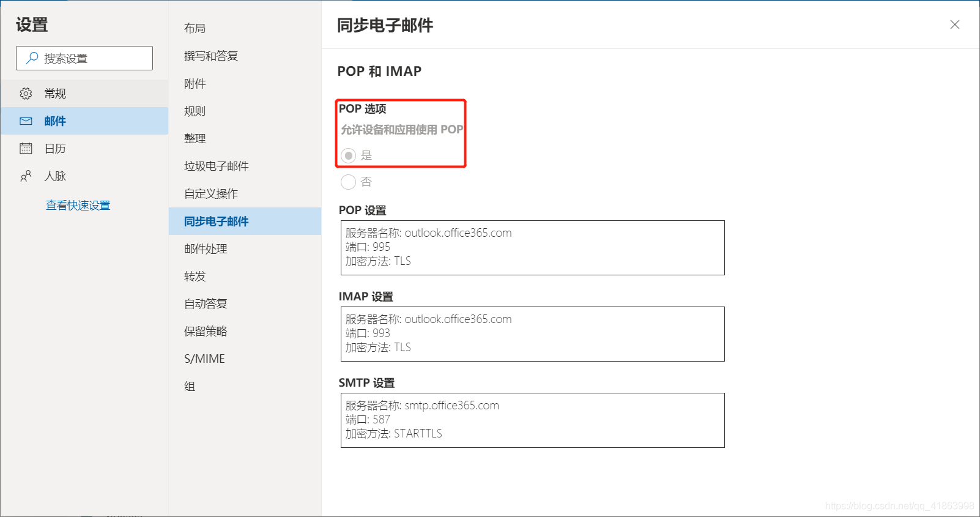Screen dimensions: 980x517
Task: Go to 撰写和答复 settings
Action: pos(245,56)
